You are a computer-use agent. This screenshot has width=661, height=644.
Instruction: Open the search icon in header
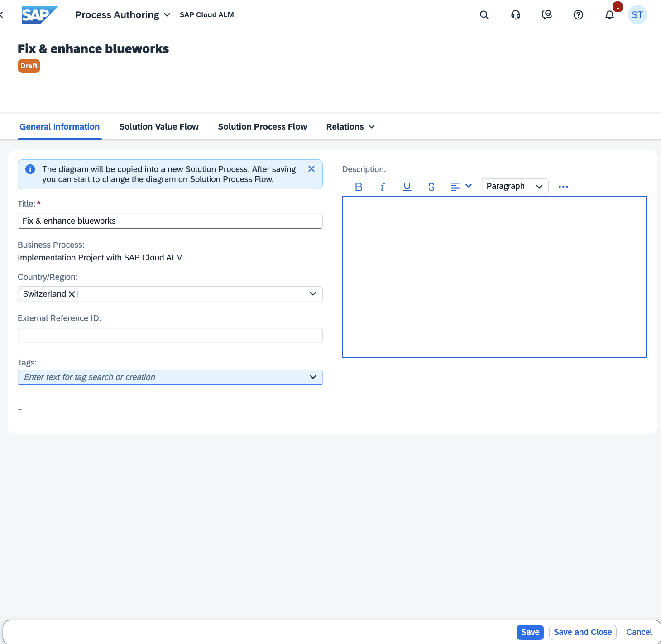(484, 15)
